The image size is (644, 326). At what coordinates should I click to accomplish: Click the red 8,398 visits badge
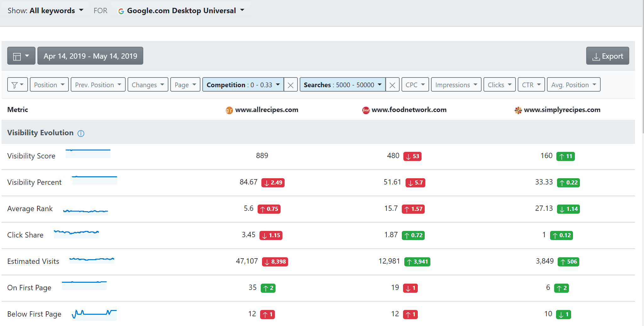click(x=275, y=262)
